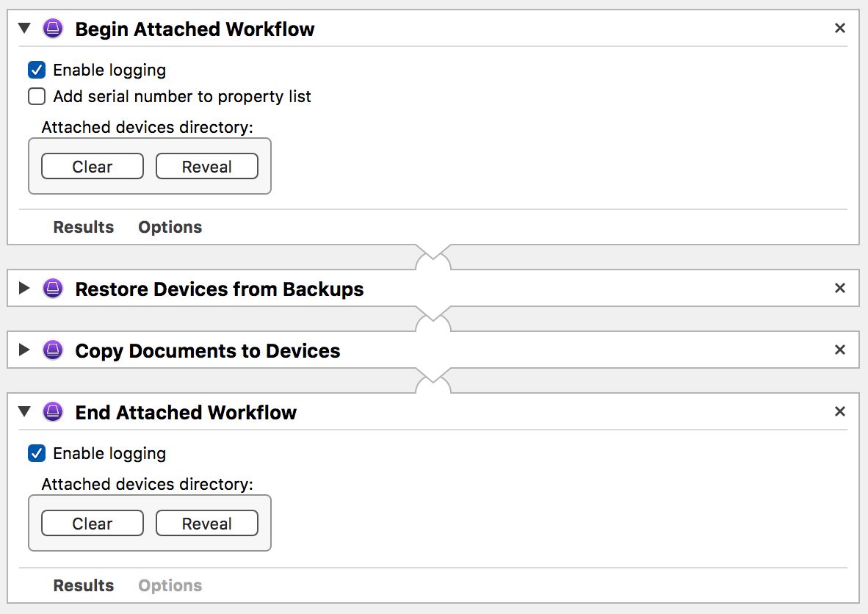Viewport: 868px width, 614px height.
Task: Expand the Restore Devices from Backups action
Action: 23,288
